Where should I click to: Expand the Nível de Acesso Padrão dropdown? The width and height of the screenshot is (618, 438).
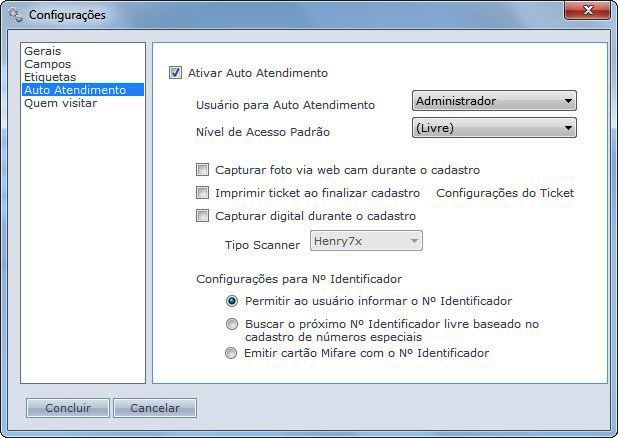coord(494,128)
